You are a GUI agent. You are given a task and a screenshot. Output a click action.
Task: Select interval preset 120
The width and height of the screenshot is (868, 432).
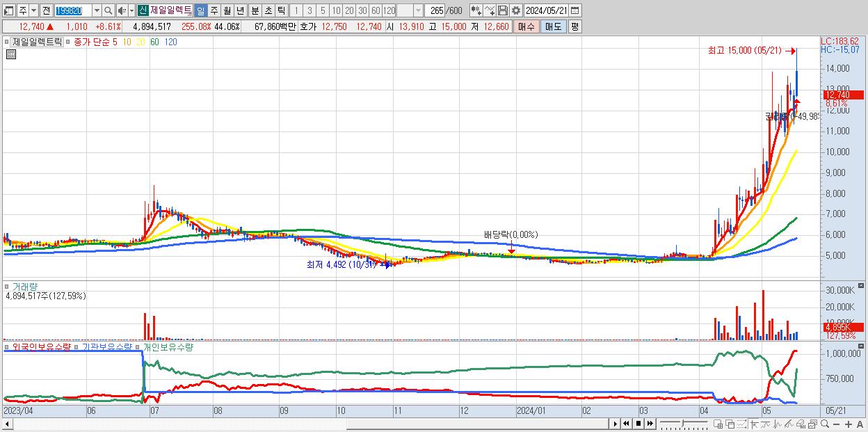tap(389, 10)
